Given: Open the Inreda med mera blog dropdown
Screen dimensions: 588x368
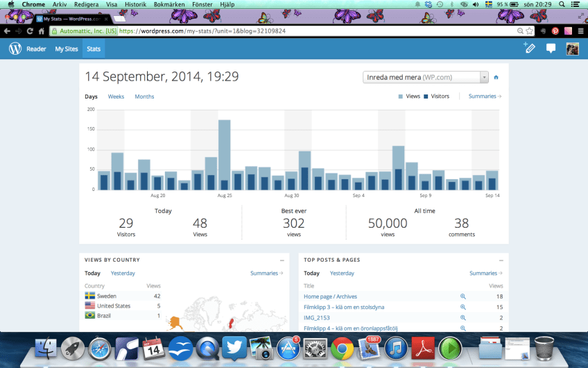Looking at the screenshot, I should coord(426,78).
